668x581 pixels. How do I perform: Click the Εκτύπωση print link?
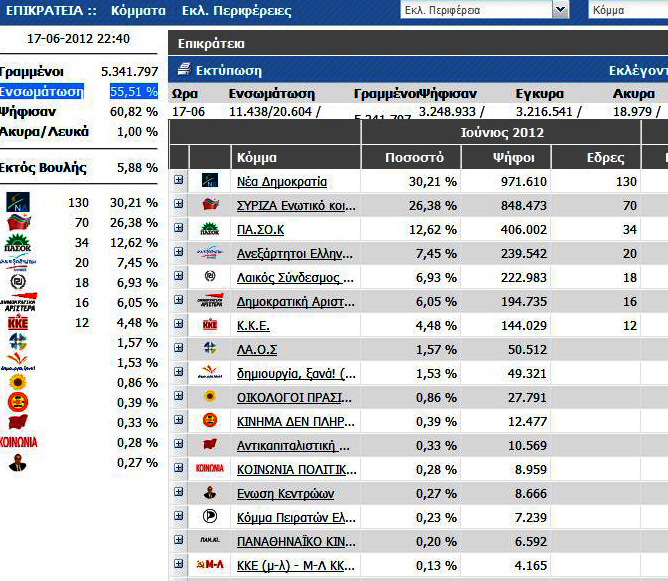pos(228,71)
